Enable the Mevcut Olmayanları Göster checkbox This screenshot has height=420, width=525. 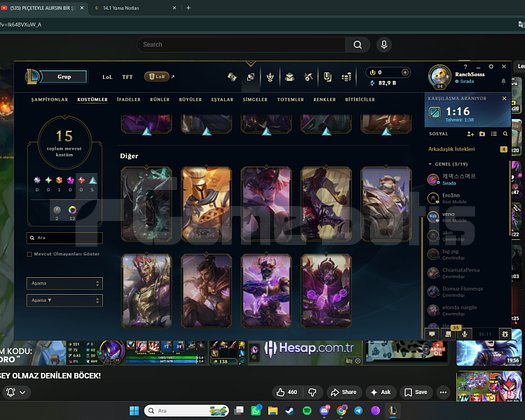point(29,254)
